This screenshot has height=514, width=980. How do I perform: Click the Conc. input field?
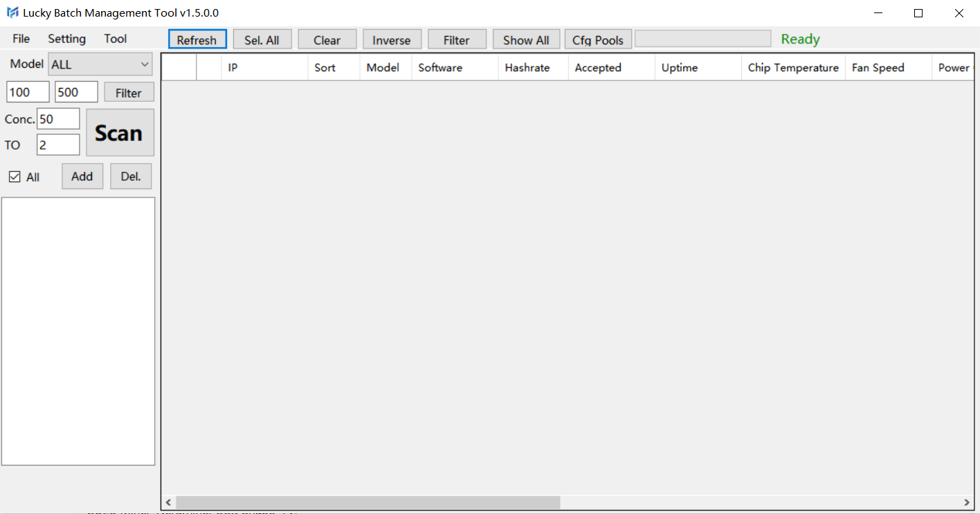pos(58,119)
